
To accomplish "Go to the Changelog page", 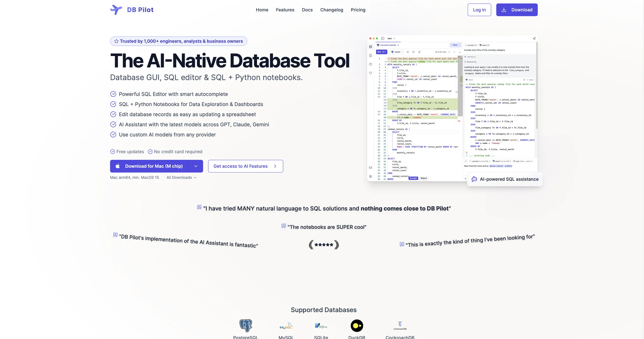I will tap(332, 10).
